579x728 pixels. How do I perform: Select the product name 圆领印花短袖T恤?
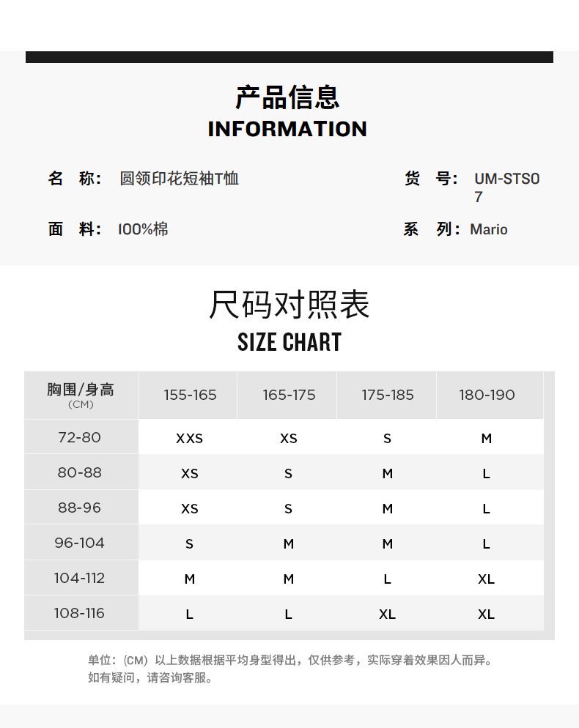pyautogui.click(x=180, y=179)
